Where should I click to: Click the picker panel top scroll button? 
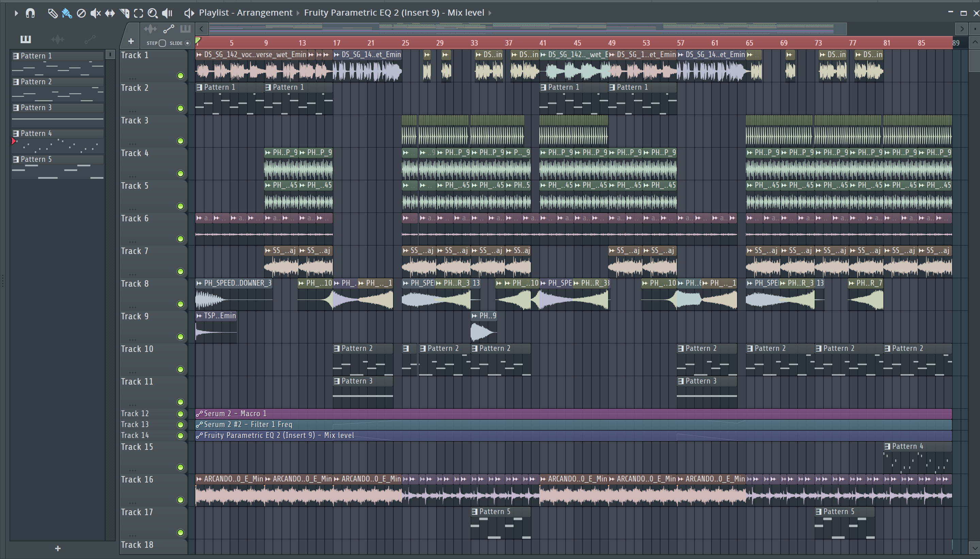[110, 55]
